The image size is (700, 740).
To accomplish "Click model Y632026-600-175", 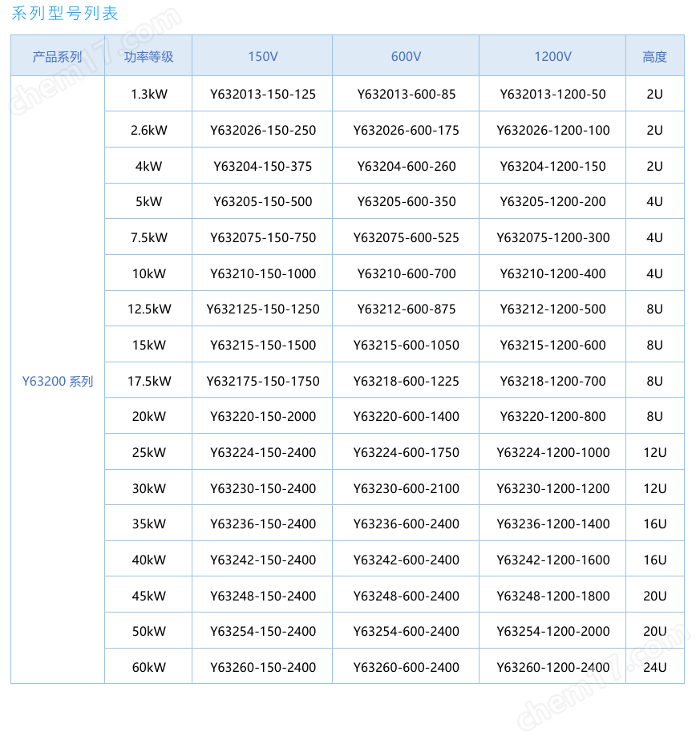I will [x=406, y=130].
